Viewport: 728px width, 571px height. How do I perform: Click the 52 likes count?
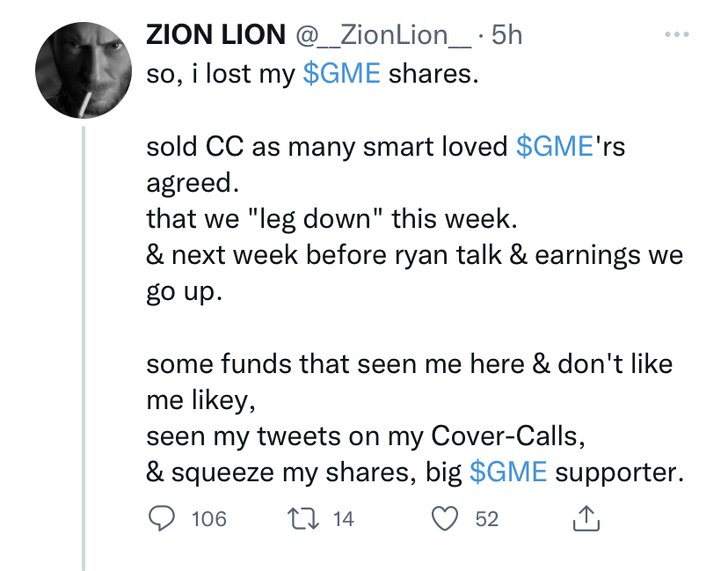click(x=486, y=519)
